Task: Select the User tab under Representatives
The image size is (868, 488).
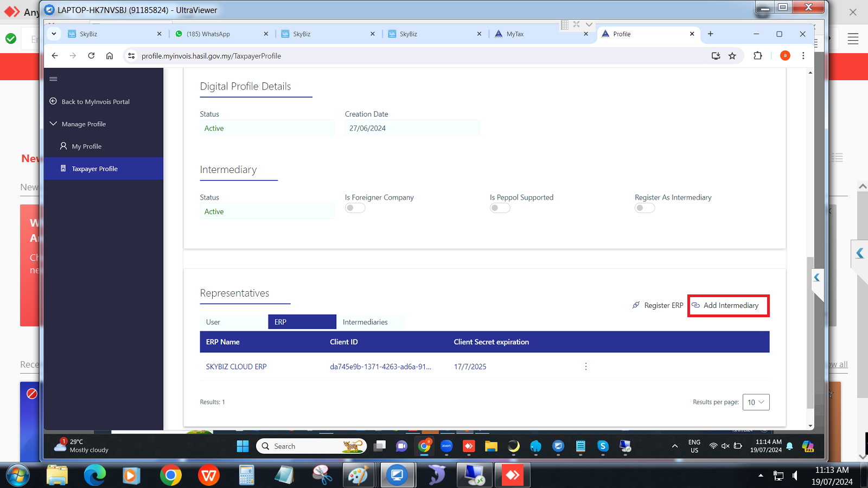Action: point(213,322)
